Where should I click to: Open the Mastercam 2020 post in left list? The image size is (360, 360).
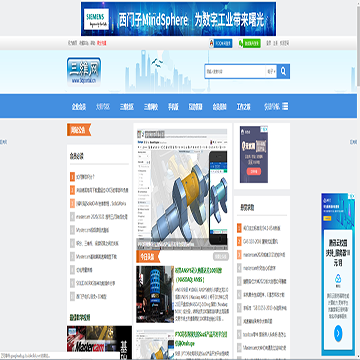pos(102,217)
